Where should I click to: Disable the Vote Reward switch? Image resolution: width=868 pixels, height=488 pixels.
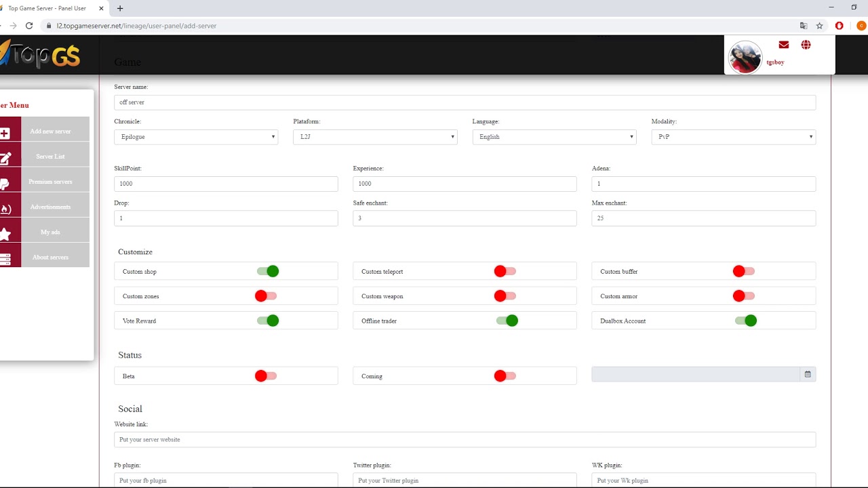point(267,321)
